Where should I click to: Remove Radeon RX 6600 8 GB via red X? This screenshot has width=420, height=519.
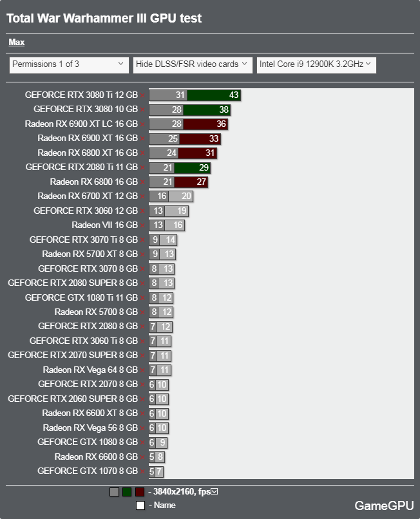(x=142, y=457)
